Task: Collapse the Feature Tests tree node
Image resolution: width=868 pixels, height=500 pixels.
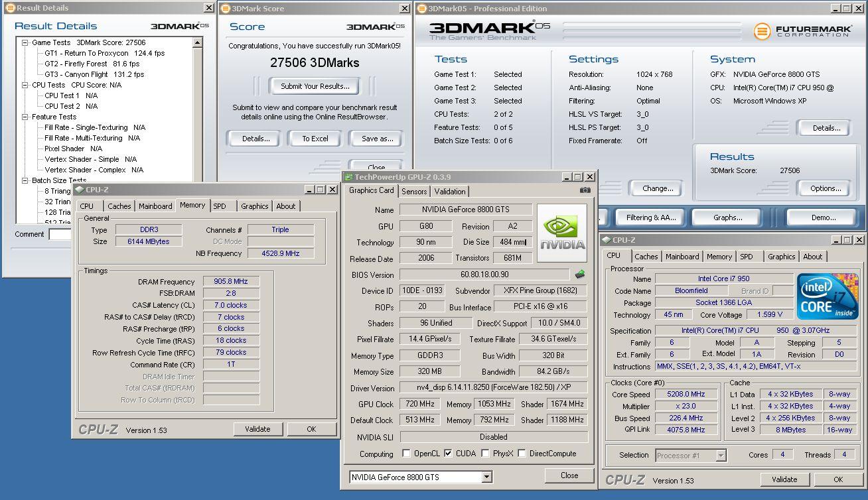Action: [x=25, y=117]
